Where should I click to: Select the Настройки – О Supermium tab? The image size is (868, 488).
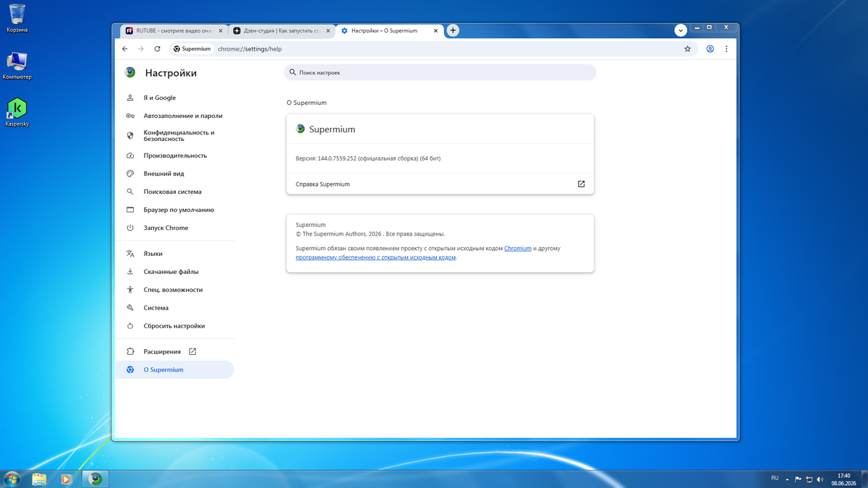pyautogui.click(x=389, y=31)
